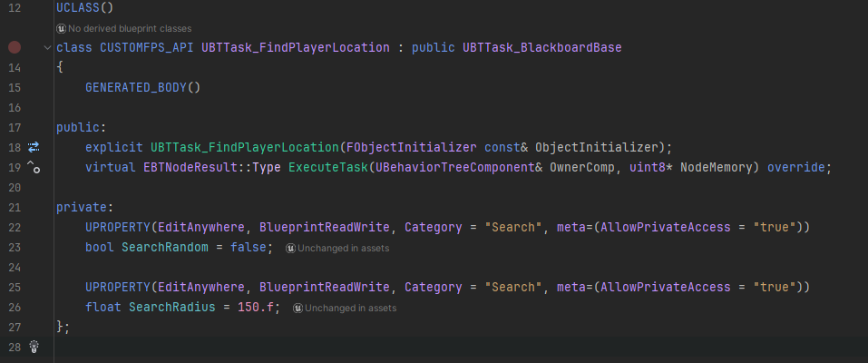This screenshot has width=868, height=363.
Task: Click line number 12 in the gutter
Action: (14, 7)
